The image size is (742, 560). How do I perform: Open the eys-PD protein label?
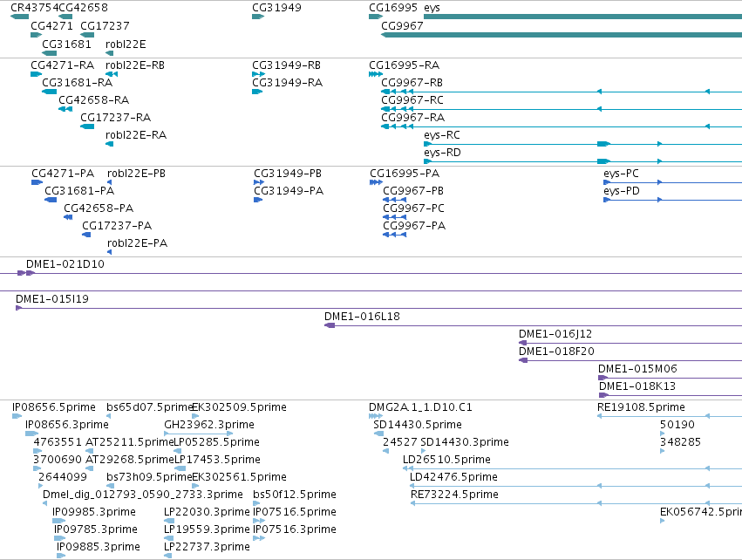[x=622, y=191]
